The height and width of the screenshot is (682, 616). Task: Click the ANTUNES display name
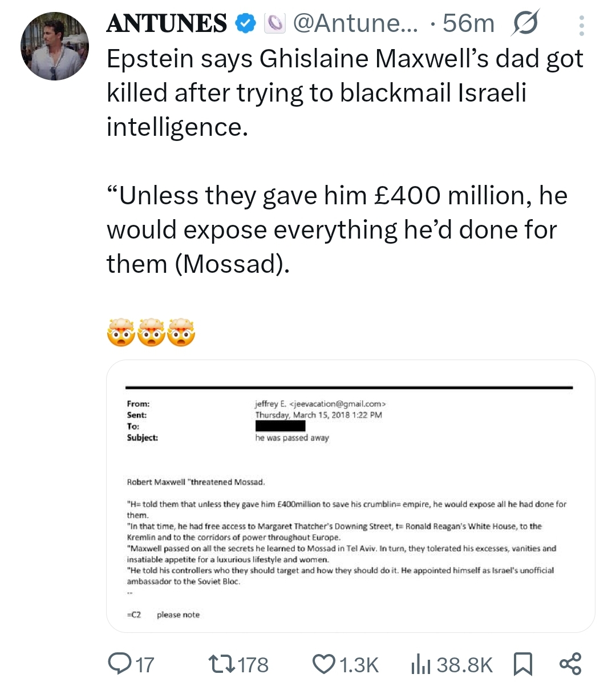pos(167,23)
